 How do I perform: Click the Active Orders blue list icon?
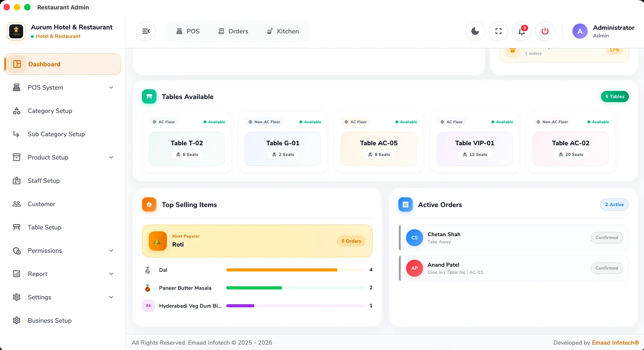point(405,204)
